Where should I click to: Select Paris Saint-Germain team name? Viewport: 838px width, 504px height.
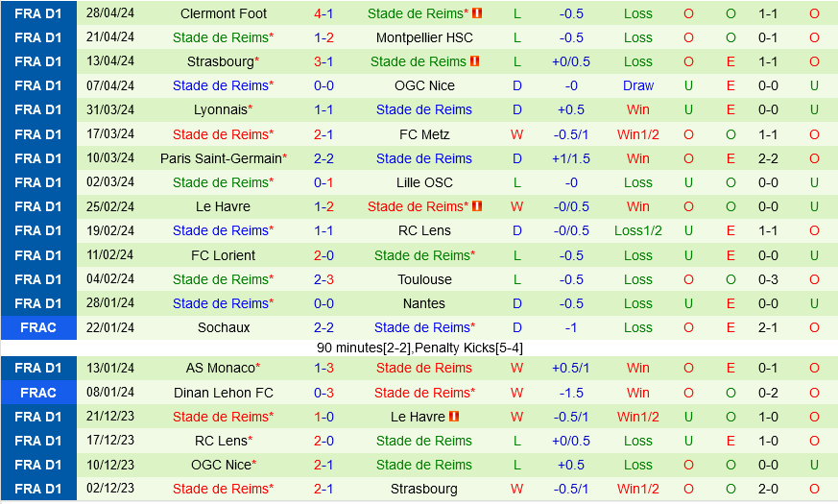221,158
